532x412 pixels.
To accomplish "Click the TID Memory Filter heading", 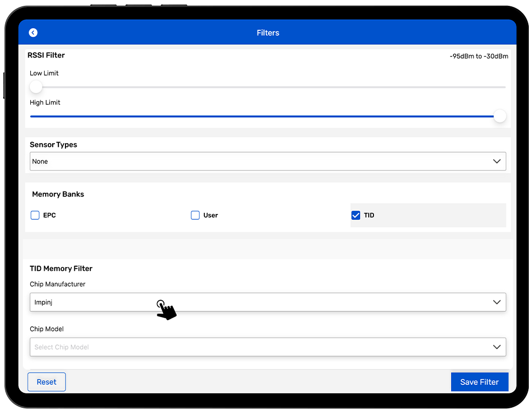I will point(61,269).
